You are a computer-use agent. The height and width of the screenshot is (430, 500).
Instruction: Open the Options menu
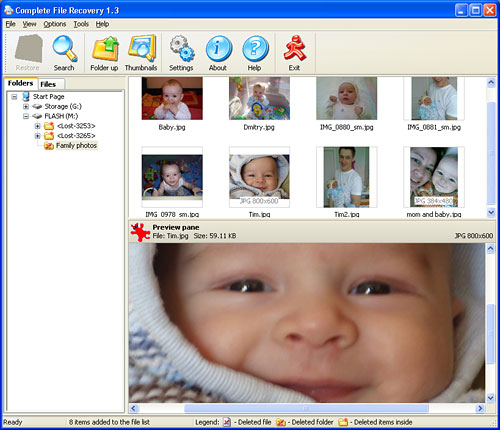point(55,24)
